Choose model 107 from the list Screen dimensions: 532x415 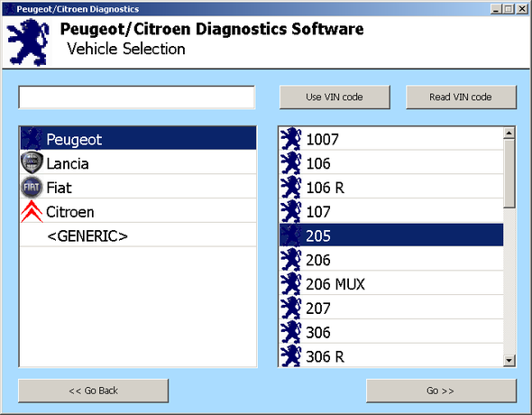click(391, 211)
